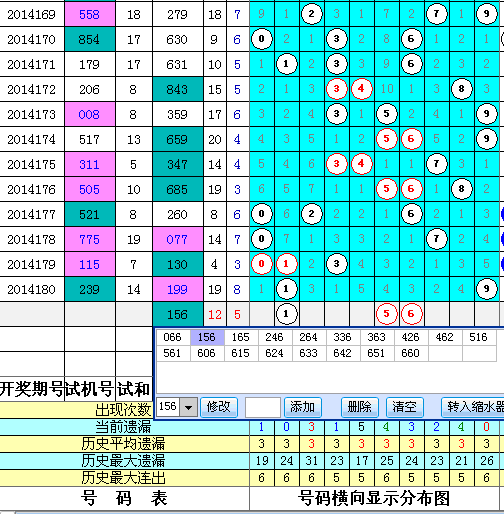Click the pink 199 cell in row 2014180
The image size is (504, 514).
click(178, 289)
